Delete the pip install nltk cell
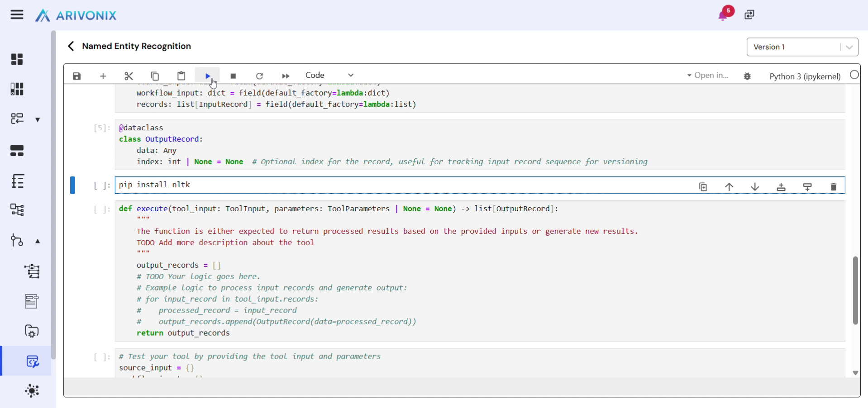Image resolution: width=868 pixels, height=408 pixels. click(833, 187)
